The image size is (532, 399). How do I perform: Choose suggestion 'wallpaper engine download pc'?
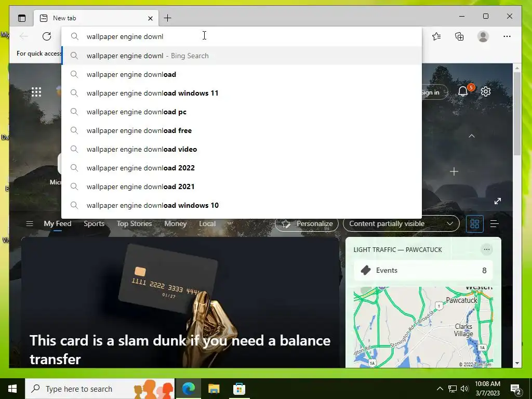tap(242, 112)
